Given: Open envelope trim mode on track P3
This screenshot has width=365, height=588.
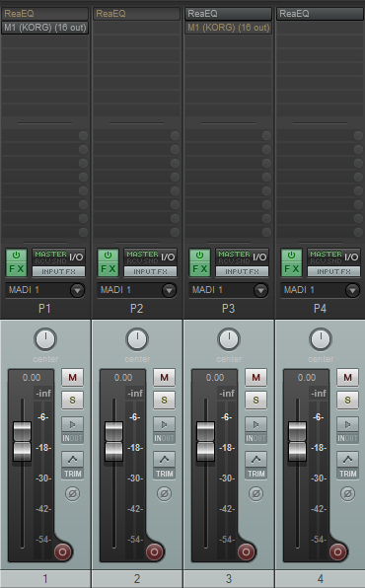Looking at the screenshot, I should click(255, 466).
